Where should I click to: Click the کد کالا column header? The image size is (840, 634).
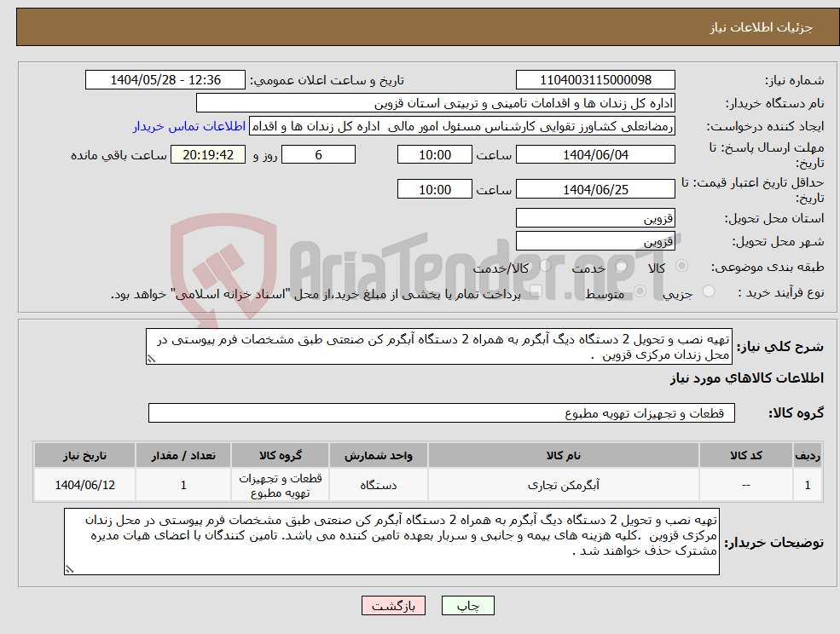tap(745, 455)
